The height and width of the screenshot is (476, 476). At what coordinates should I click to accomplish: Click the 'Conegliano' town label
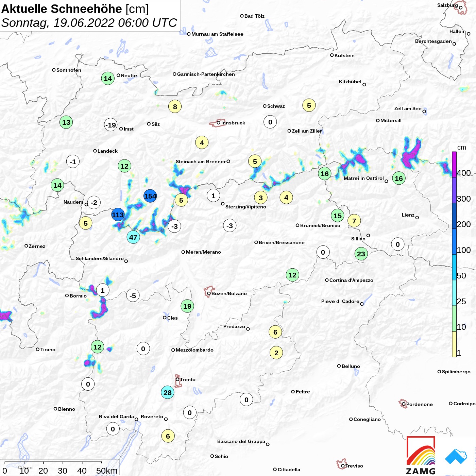(x=367, y=419)
